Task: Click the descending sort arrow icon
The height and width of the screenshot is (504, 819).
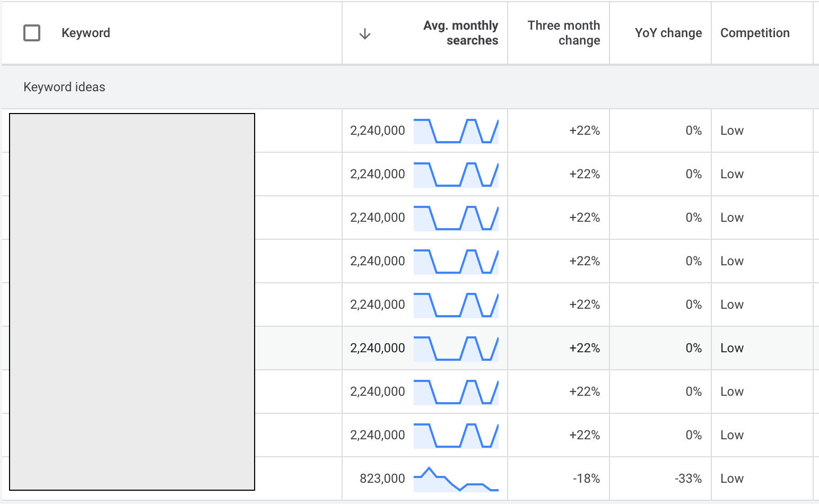Action: 364,33
